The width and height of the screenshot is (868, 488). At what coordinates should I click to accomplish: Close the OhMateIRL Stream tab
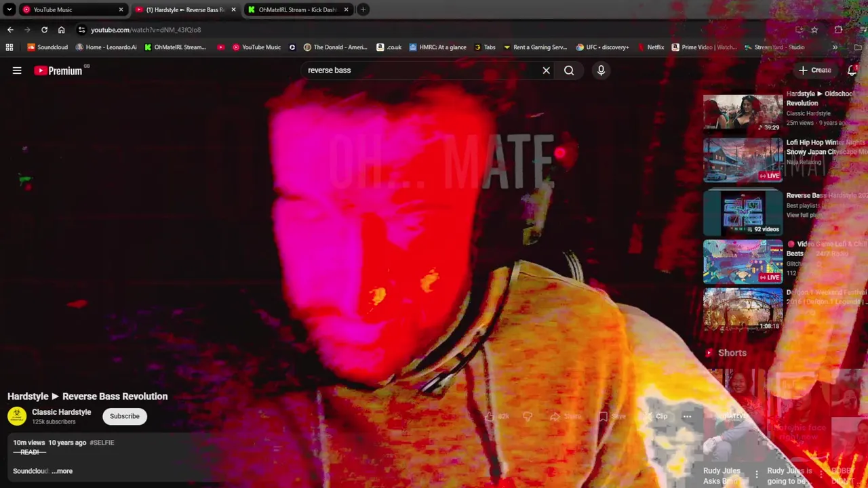(x=346, y=9)
